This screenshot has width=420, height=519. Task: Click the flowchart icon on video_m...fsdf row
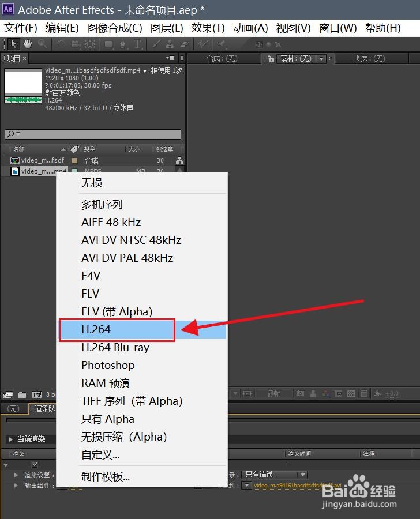179,160
